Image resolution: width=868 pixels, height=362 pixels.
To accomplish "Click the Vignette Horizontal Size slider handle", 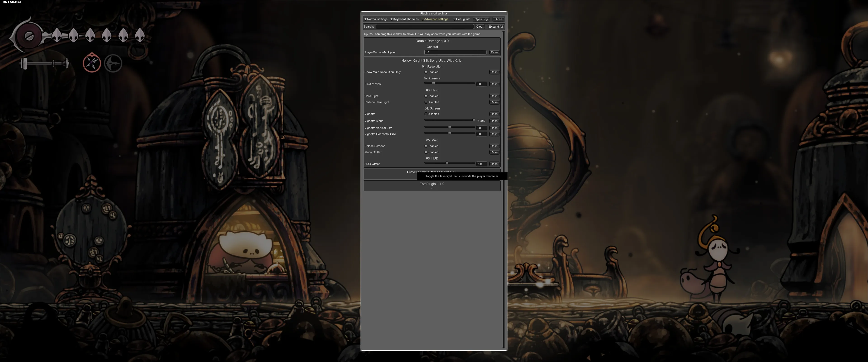I will pyautogui.click(x=450, y=133).
